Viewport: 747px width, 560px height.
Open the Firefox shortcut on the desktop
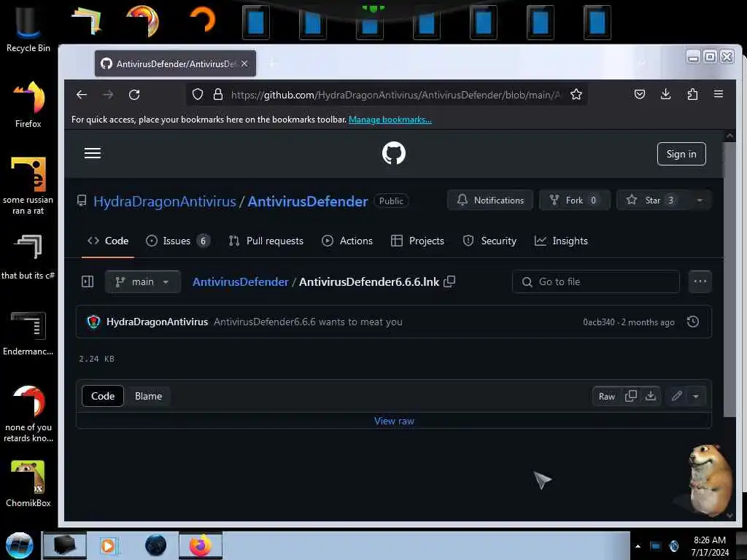pyautogui.click(x=28, y=105)
